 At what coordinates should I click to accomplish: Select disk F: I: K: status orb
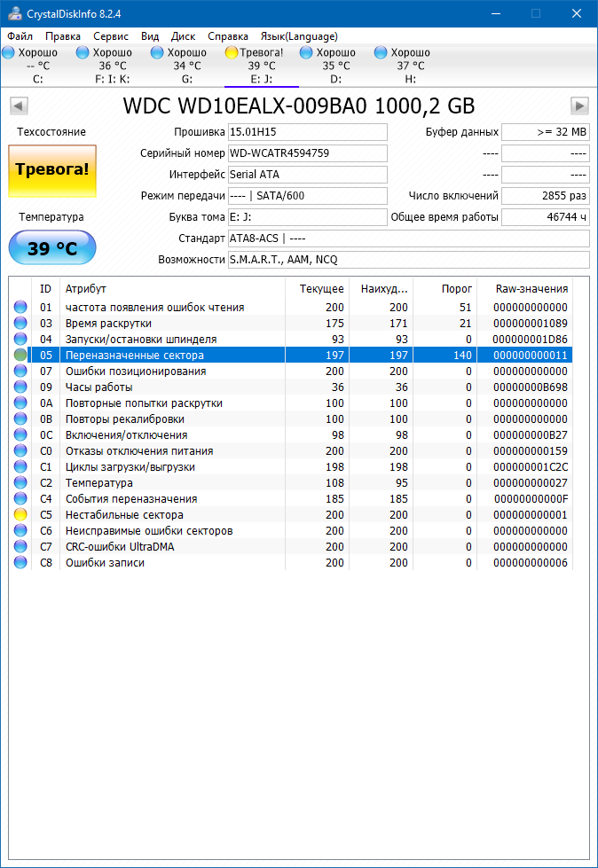click(83, 52)
